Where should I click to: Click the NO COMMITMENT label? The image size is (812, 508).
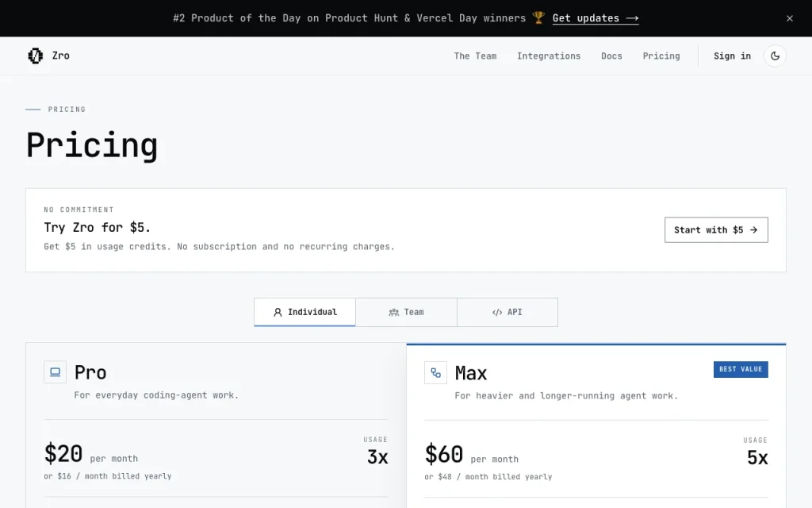point(79,210)
